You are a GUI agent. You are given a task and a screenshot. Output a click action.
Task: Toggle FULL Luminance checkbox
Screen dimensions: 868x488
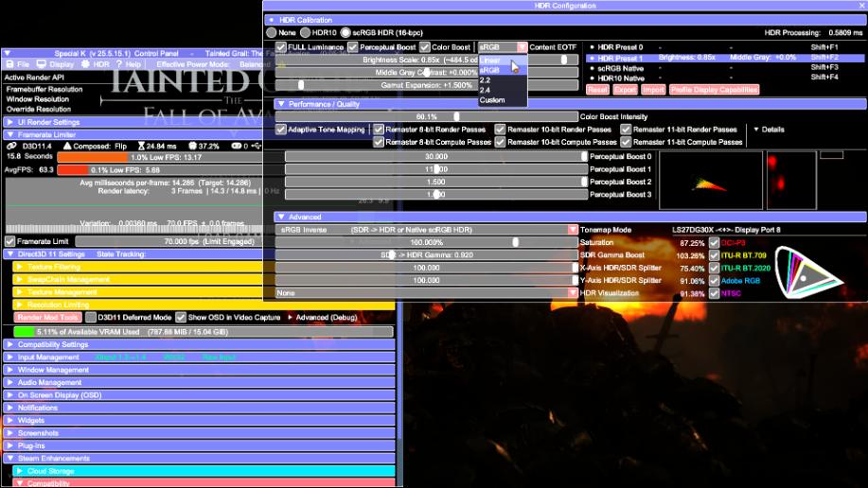click(281, 47)
